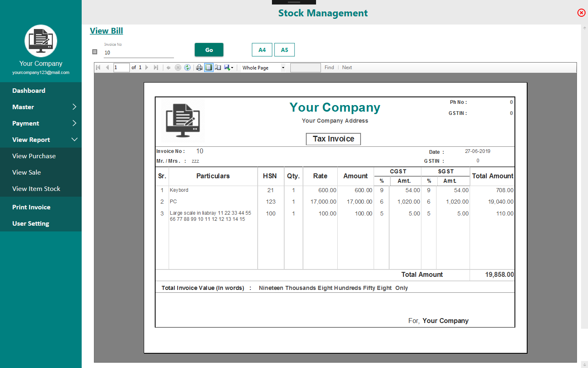The width and height of the screenshot is (588, 368).
Task: Click the scroll up arrow of page scrollbar
Action: 584,28
